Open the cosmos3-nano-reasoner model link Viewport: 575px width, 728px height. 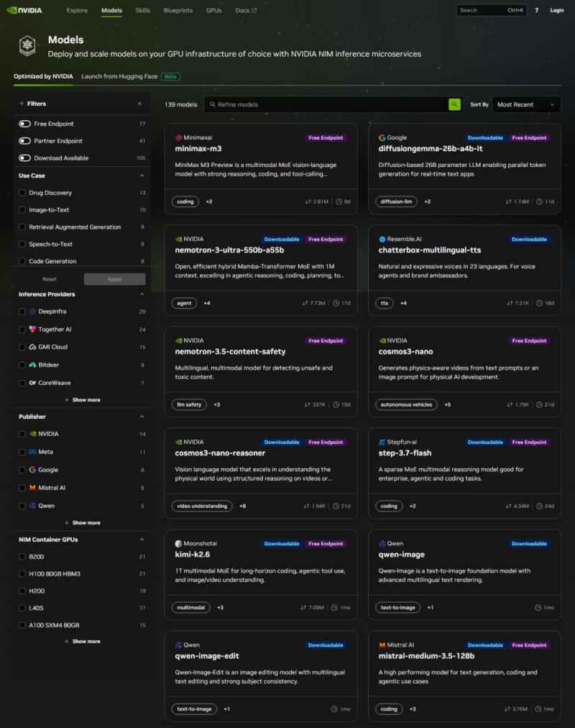click(220, 453)
